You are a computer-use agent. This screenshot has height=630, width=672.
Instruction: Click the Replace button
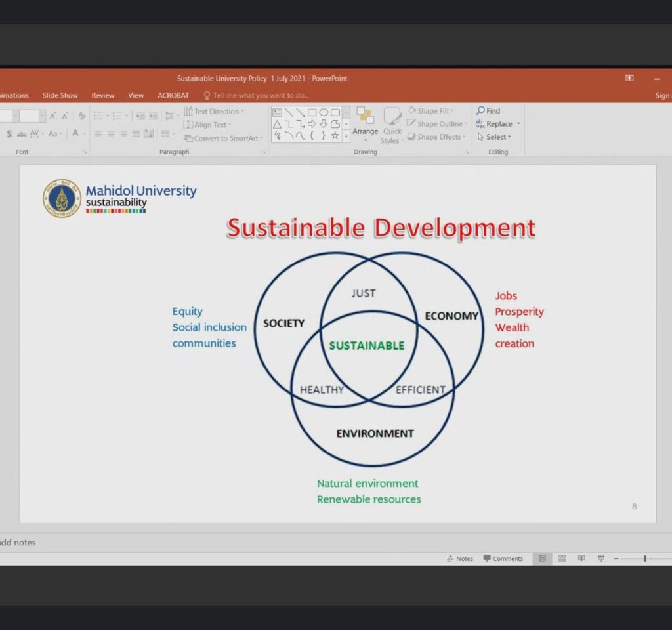[498, 124]
